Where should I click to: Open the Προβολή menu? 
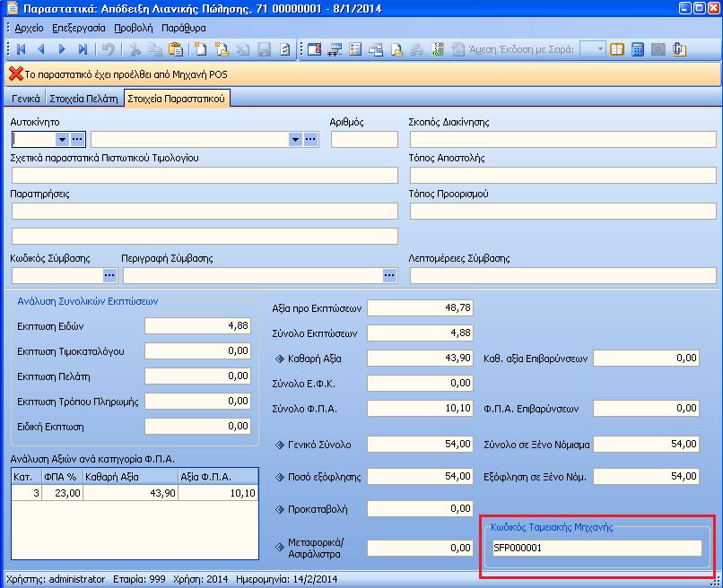[x=134, y=28]
